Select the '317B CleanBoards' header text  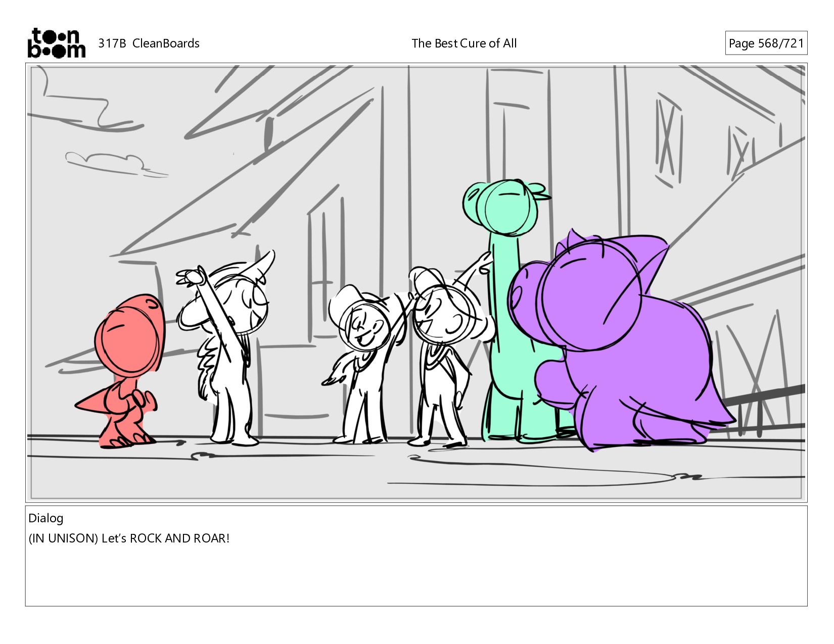pos(149,43)
